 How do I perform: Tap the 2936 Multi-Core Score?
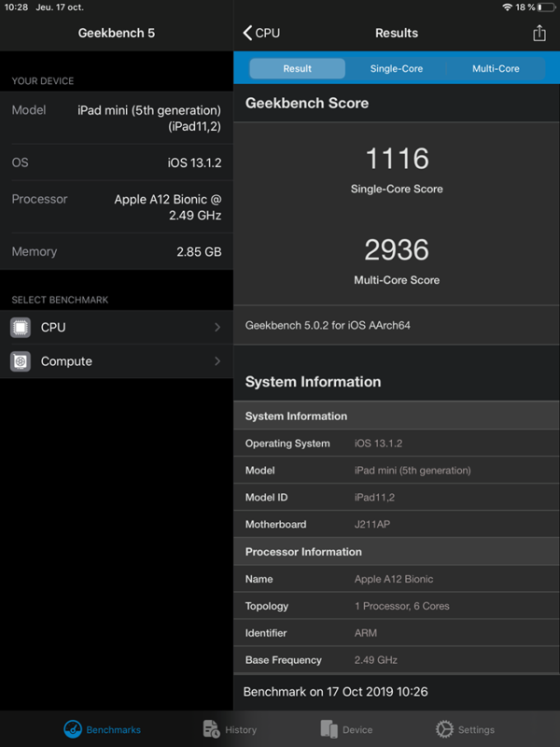[x=397, y=250]
